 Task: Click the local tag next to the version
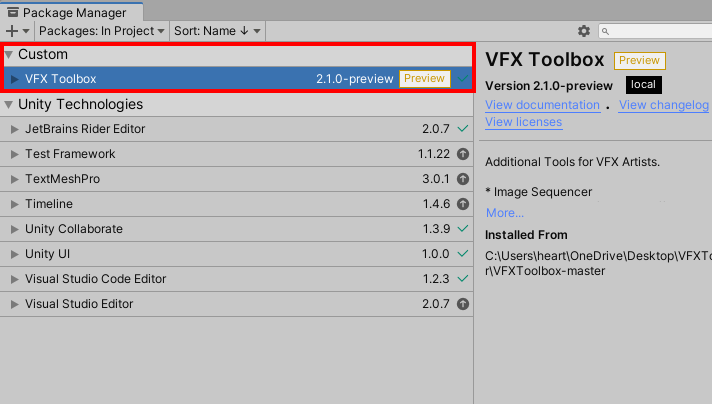(x=643, y=85)
